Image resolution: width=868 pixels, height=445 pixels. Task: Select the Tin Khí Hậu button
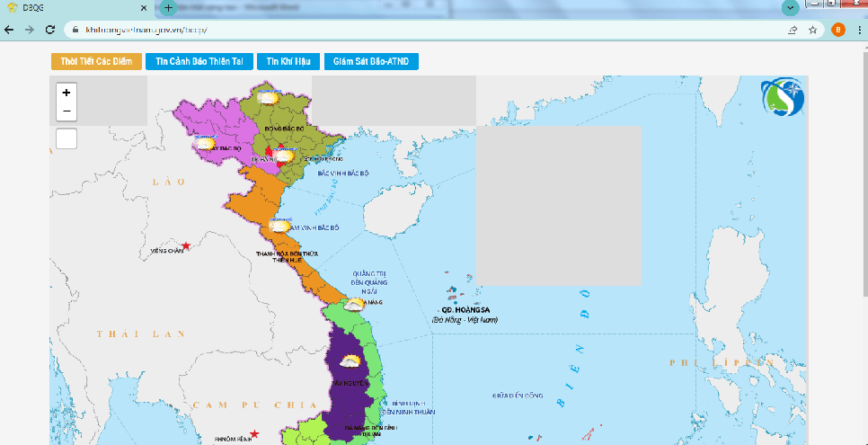pyautogui.click(x=288, y=61)
